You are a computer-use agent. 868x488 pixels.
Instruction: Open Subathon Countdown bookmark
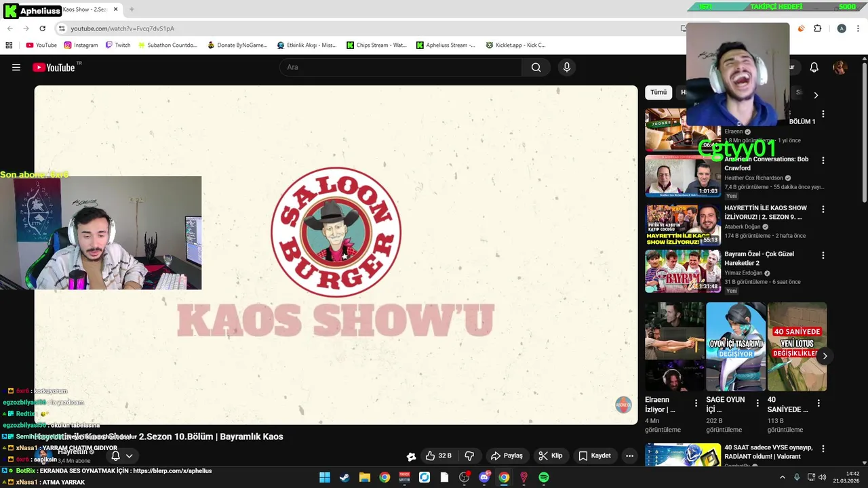167,45
